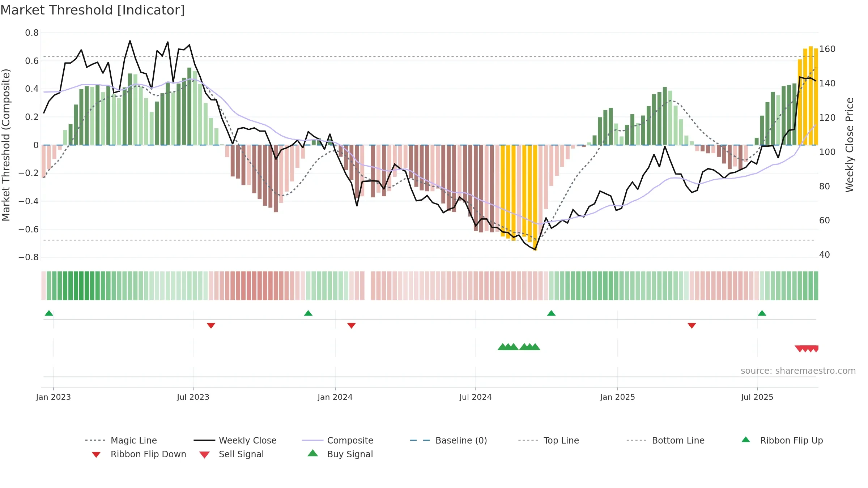This screenshot has height=488, width=868.
Task: Click the Jan 2025 x-axis label
Action: click(618, 397)
